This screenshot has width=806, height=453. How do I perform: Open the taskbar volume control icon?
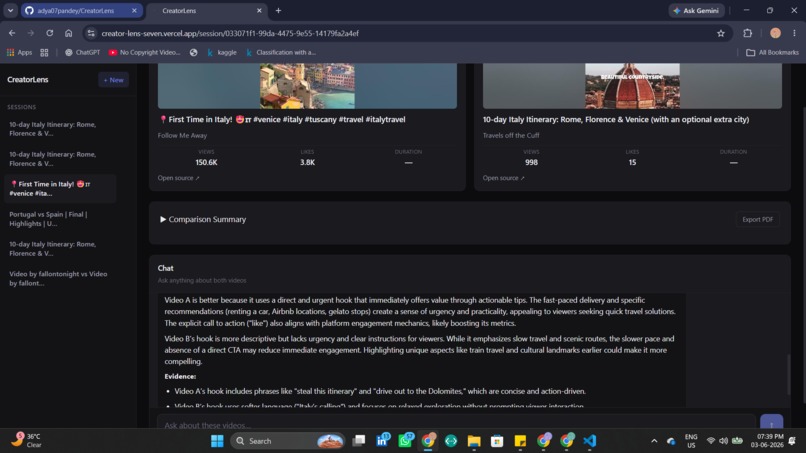(724, 441)
